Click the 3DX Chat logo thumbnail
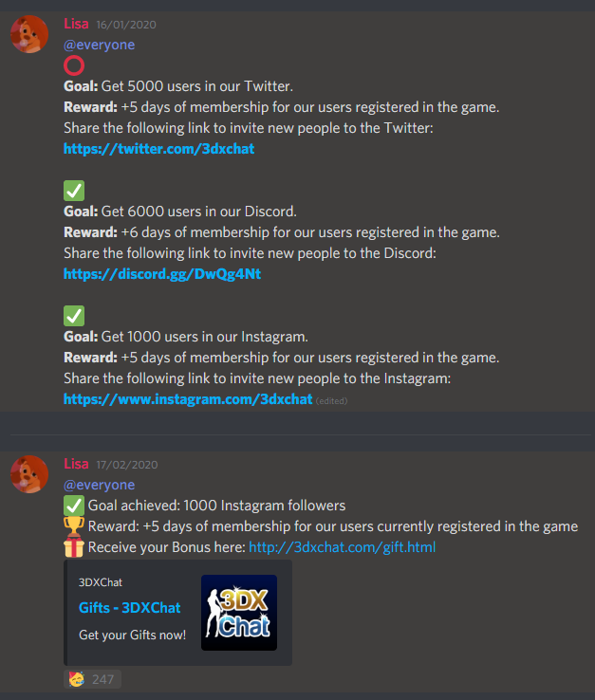 (x=239, y=613)
